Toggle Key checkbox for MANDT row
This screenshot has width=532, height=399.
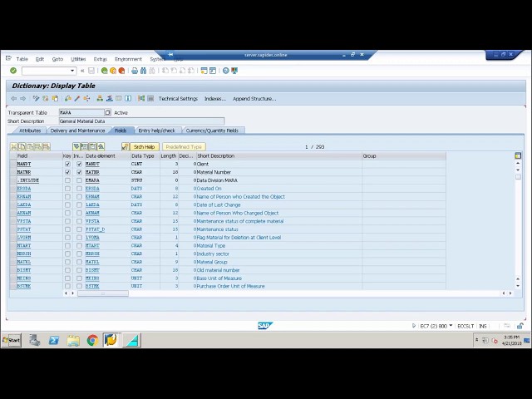[67, 164]
